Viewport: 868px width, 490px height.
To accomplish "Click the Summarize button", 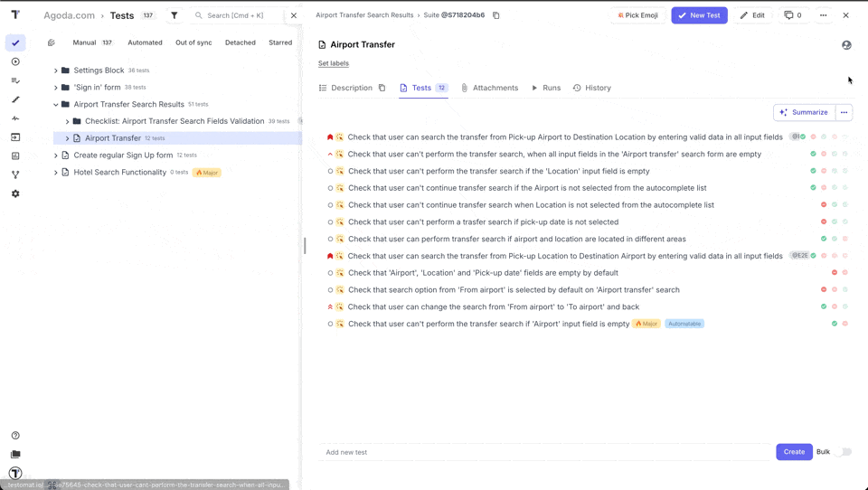I will click(x=805, y=112).
